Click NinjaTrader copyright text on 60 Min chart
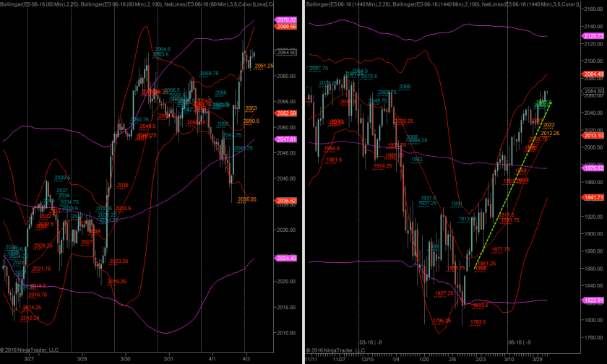Image resolution: width=607 pixels, height=364 pixels. [x=30, y=350]
